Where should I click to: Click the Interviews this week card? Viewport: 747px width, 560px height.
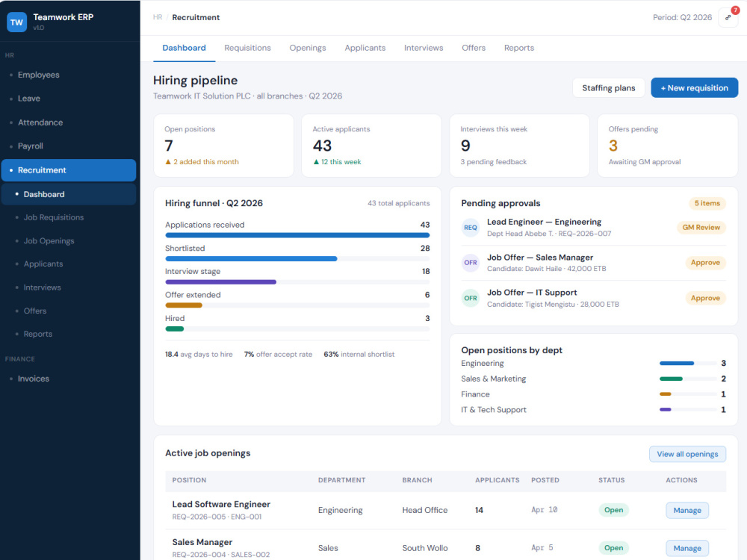519,146
